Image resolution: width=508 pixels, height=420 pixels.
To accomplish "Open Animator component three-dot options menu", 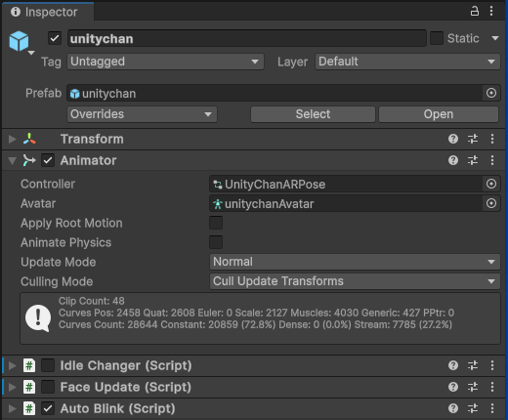I will pyautogui.click(x=492, y=160).
